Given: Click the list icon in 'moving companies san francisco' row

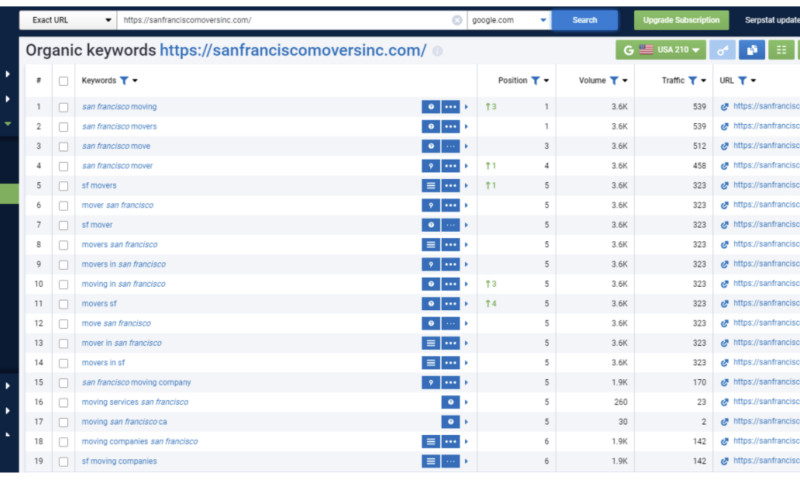Looking at the screenshot, I should 431,442.
